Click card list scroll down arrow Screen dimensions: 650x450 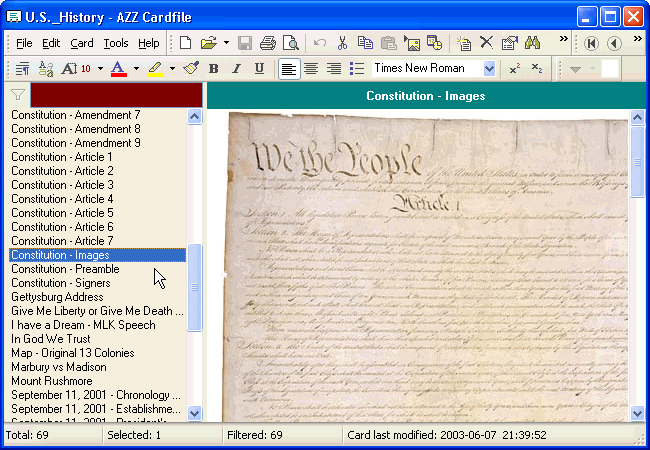[194, 413]
